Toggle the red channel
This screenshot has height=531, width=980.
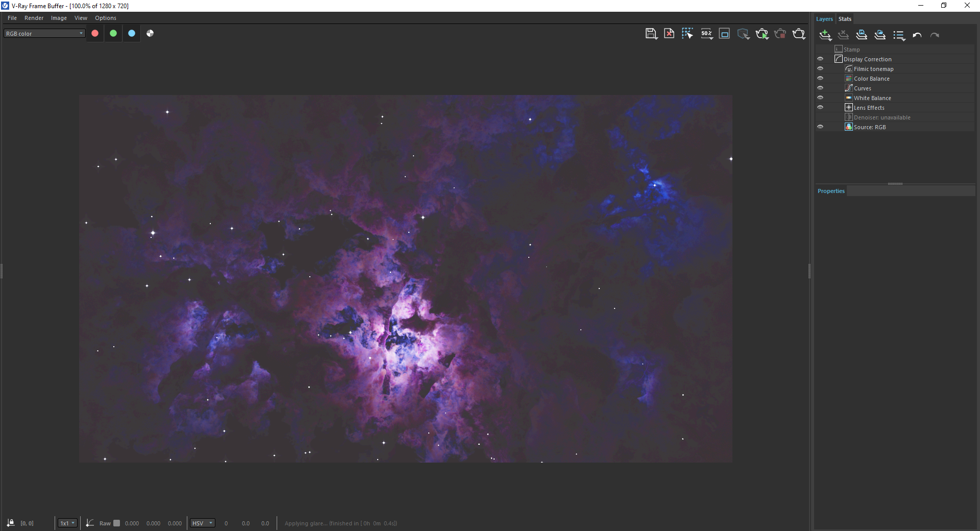[95, 33]
